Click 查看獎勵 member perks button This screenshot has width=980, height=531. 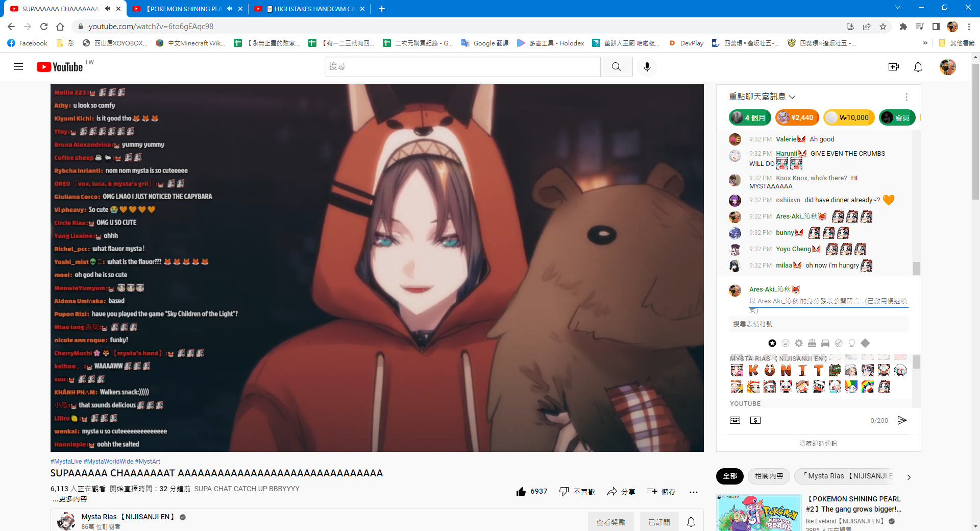click(x=610, y=522)
